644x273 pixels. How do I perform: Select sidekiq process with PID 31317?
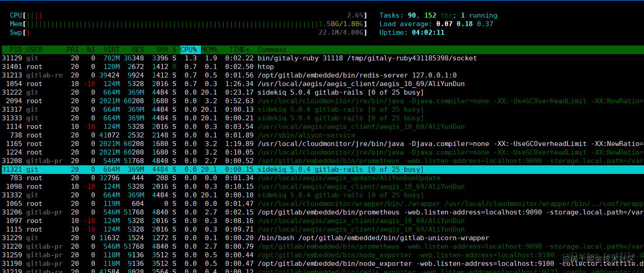click(322, 109)
